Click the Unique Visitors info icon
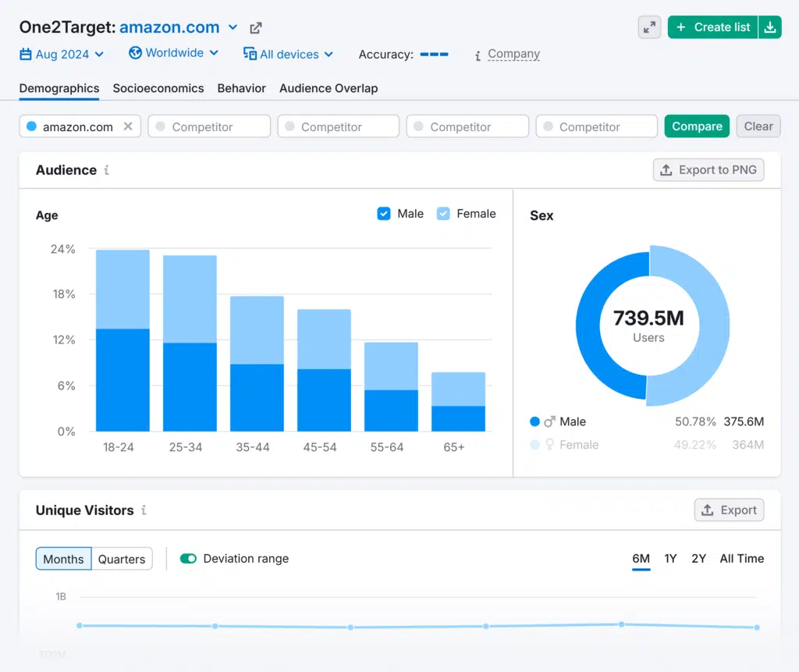The height and width of the screenshot is (672, 799). [144, 510]
